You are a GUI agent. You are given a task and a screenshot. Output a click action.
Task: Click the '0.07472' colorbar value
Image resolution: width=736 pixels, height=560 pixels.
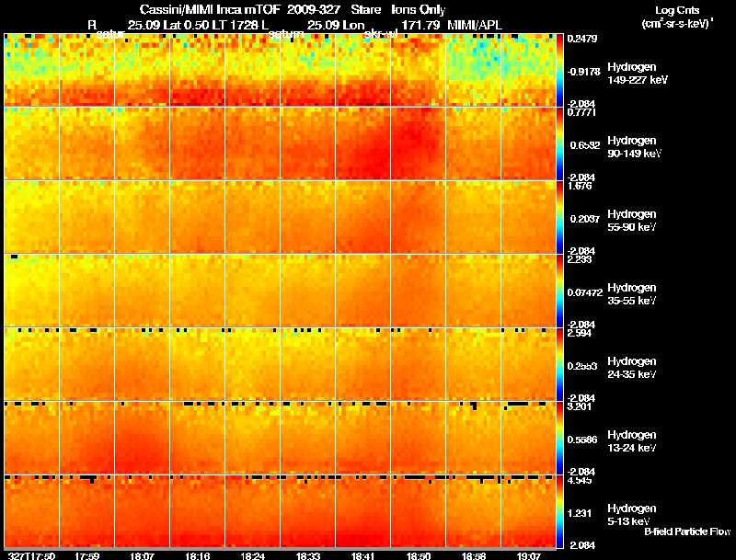tap(585, 292)
